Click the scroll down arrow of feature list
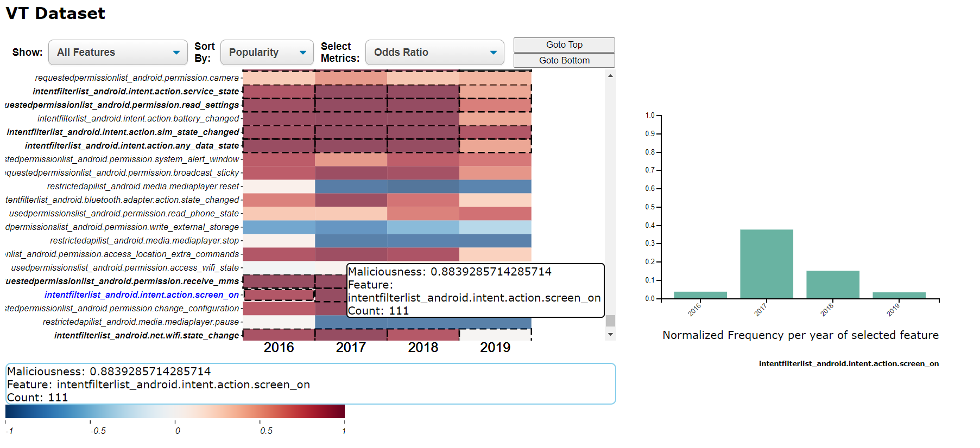The height and width of the screenshot is (448, 980). click(610, 335)
